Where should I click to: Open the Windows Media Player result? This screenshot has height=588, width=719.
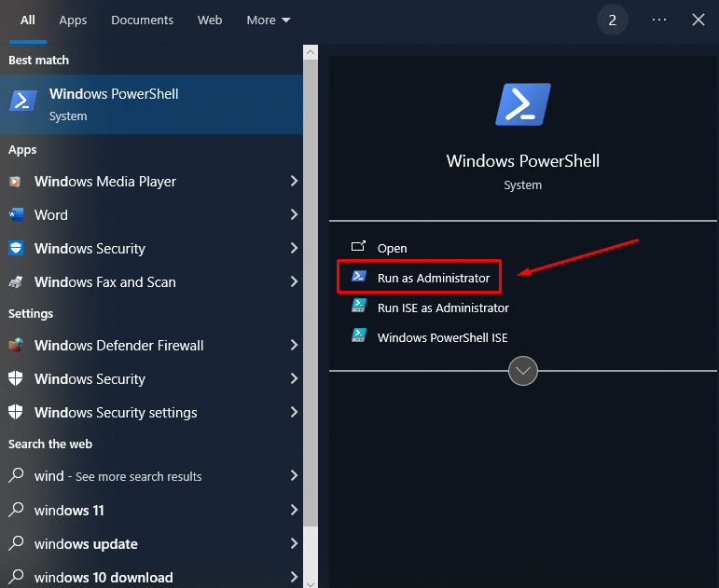pyautogui.click(x=151, y=182)
